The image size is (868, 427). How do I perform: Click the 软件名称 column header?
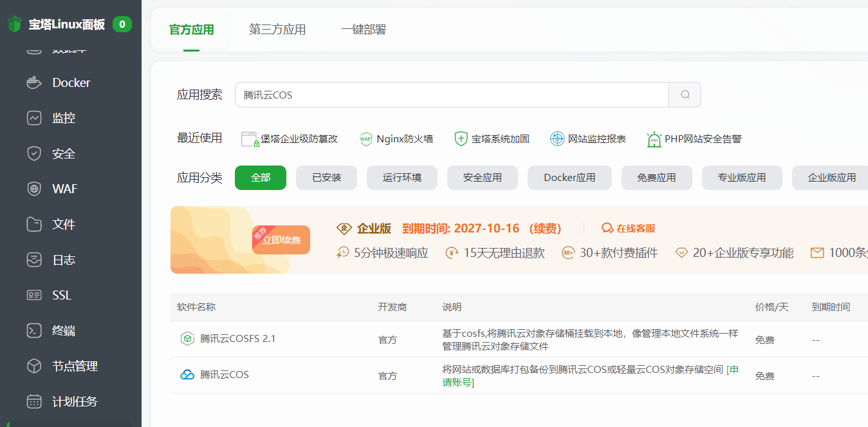click(196, 307)
